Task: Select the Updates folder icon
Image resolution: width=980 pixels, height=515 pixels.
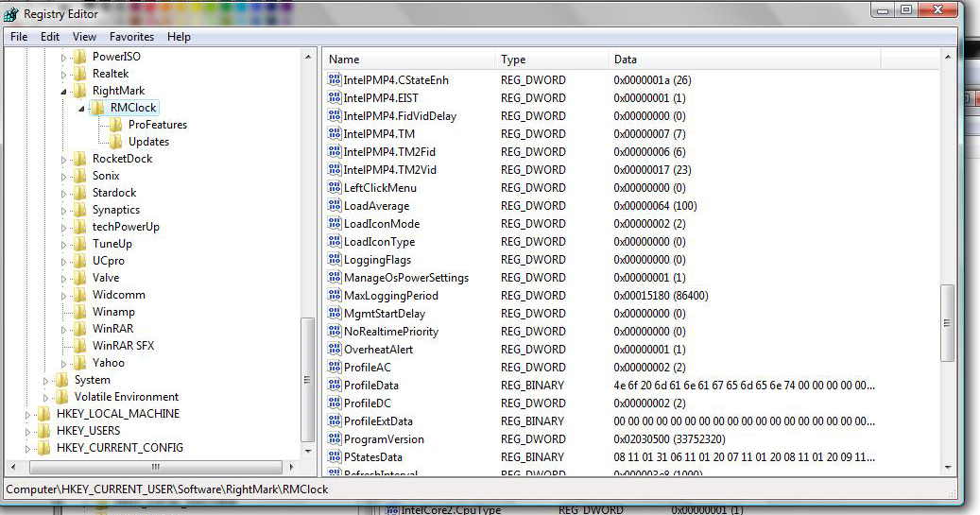Action: pos(116,141)
